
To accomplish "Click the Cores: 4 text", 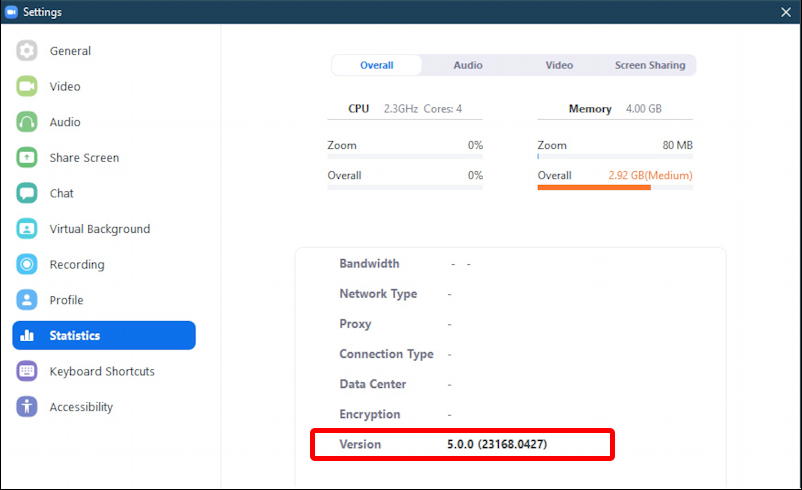I will point(442,108).
